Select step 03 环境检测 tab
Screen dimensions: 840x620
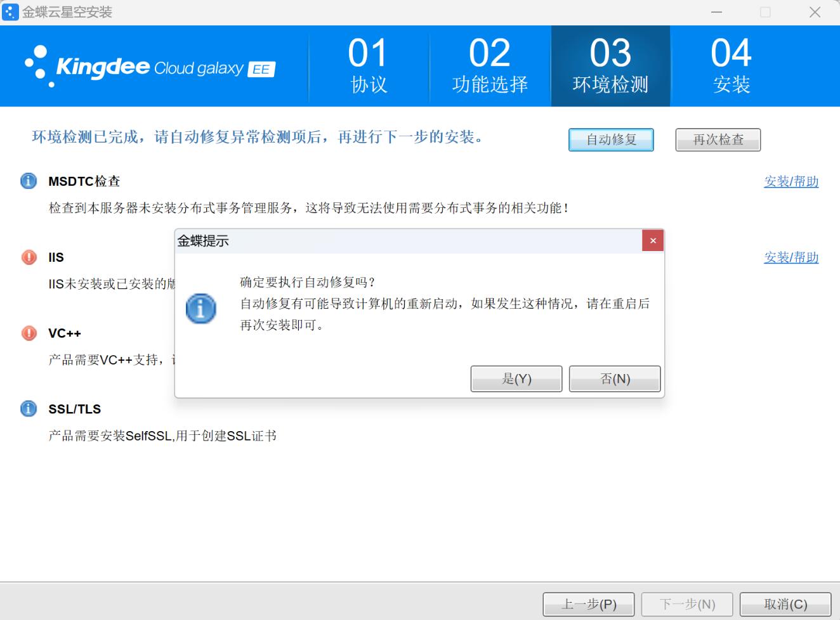pos(610,66)
